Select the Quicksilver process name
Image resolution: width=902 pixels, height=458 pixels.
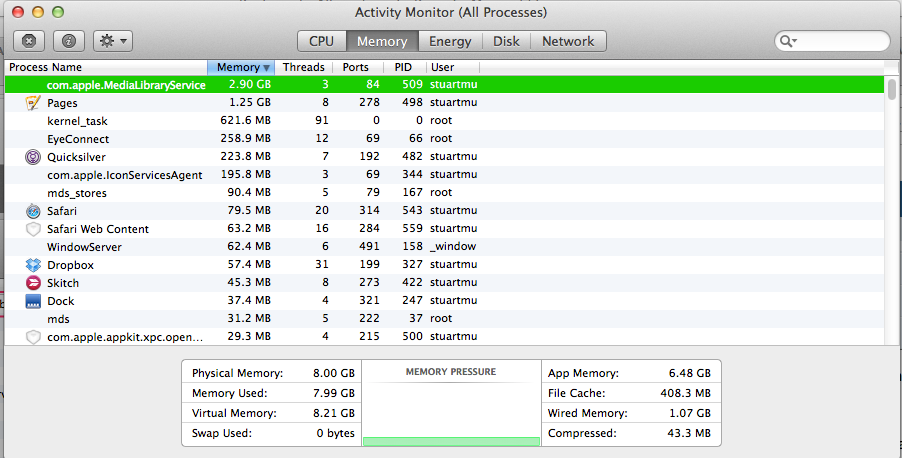77,157
